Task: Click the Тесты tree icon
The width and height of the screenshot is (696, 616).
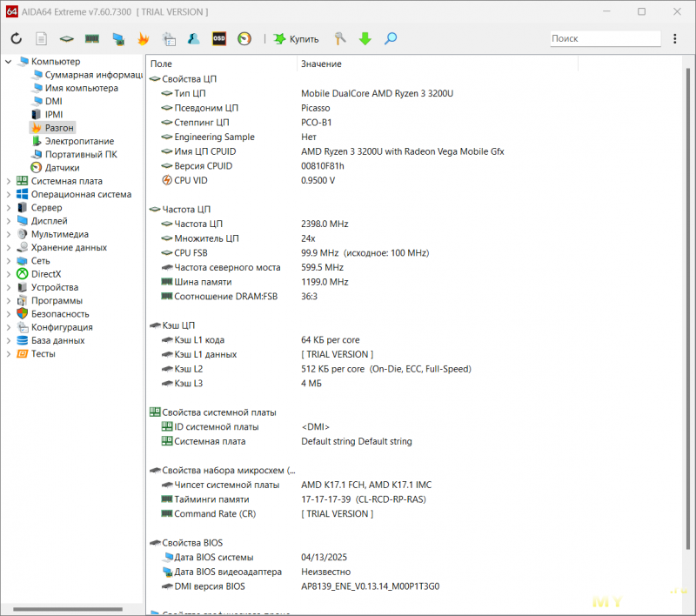Action: (23, 354)
